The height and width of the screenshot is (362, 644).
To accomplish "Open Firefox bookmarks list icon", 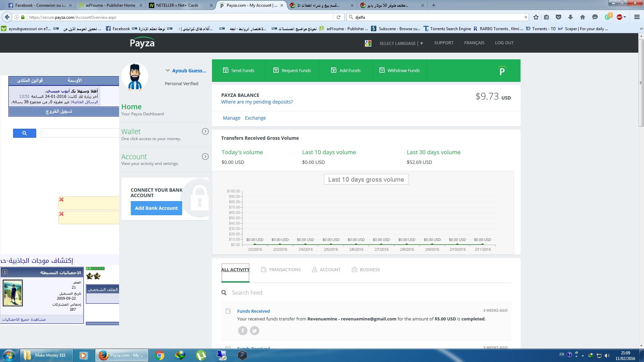I will pos(546,17).
